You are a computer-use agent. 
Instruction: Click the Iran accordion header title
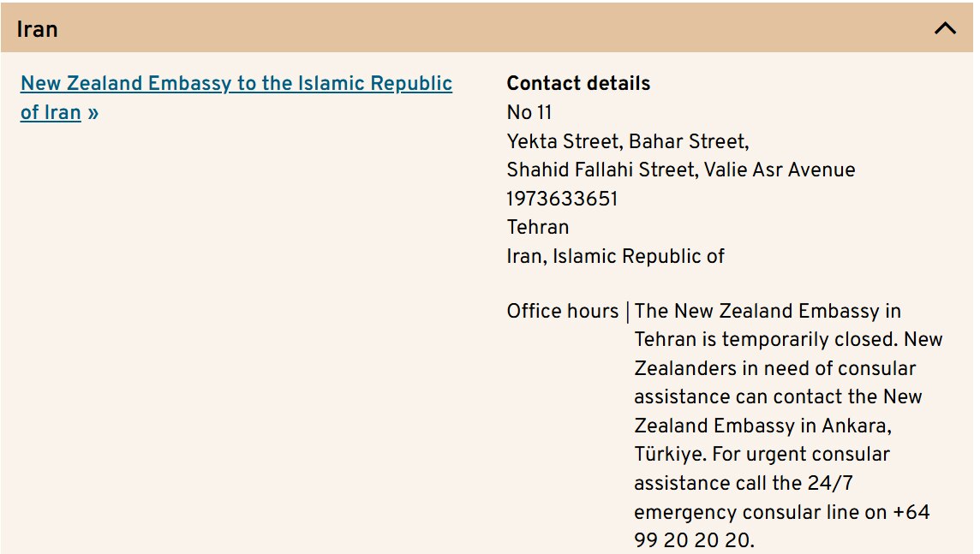point(38,29)
